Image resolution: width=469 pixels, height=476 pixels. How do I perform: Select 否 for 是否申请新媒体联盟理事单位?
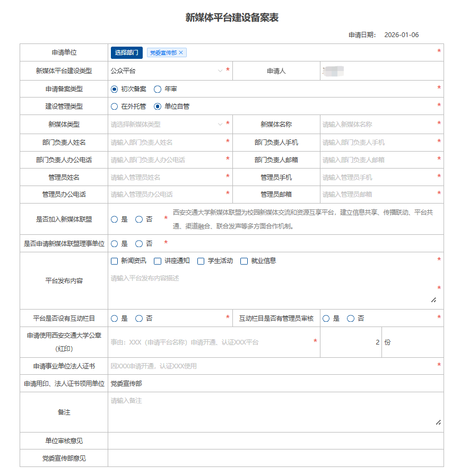click(x=139, y=244)
